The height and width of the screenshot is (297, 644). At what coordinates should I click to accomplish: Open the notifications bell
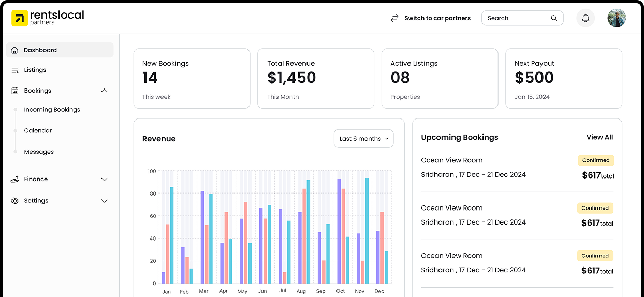(x=586, y=18)
